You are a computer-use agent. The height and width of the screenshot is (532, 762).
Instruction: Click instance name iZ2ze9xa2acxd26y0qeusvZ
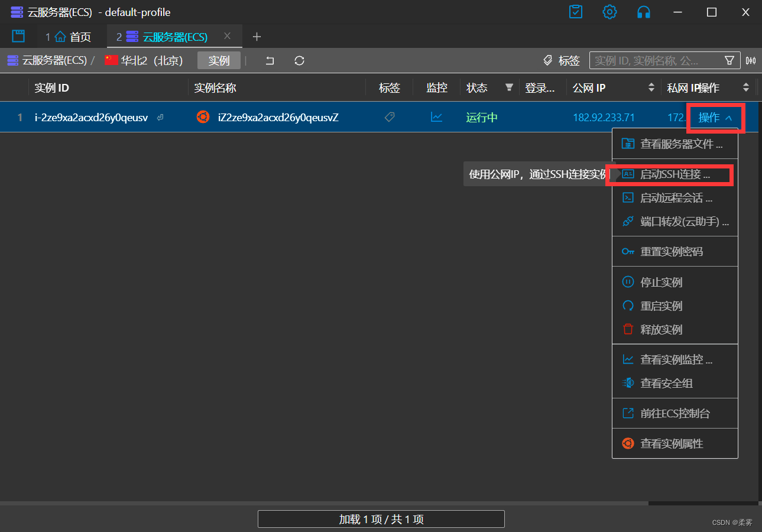tap(278, 117)
